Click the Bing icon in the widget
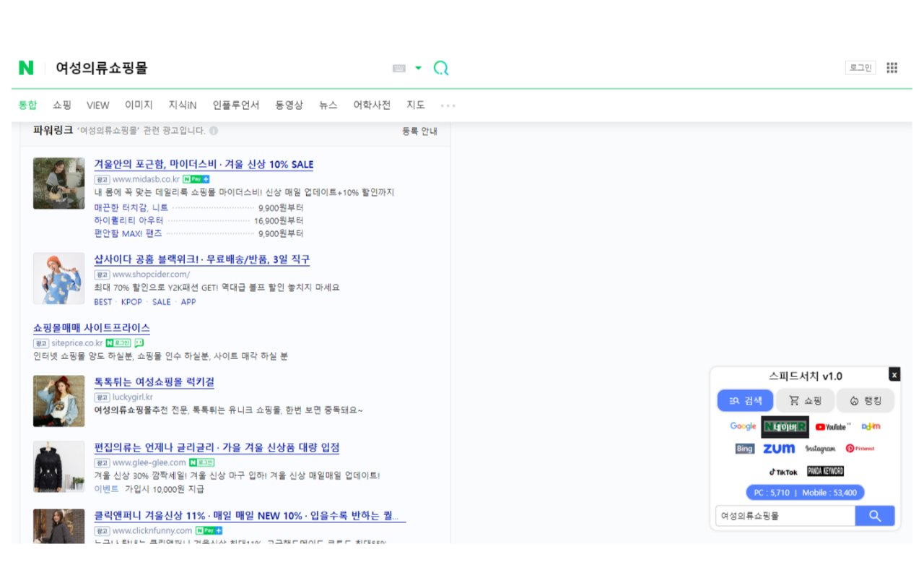 tap(744, 448)
